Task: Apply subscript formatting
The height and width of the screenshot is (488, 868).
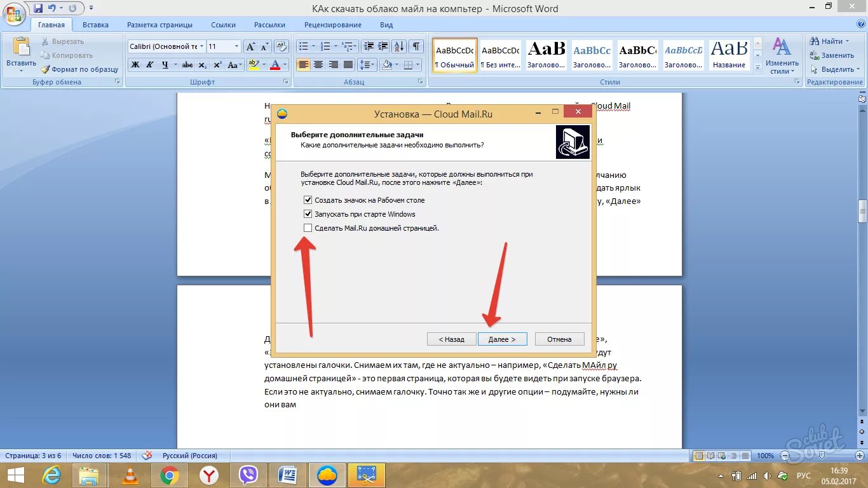Action: [x=202, y=65]
